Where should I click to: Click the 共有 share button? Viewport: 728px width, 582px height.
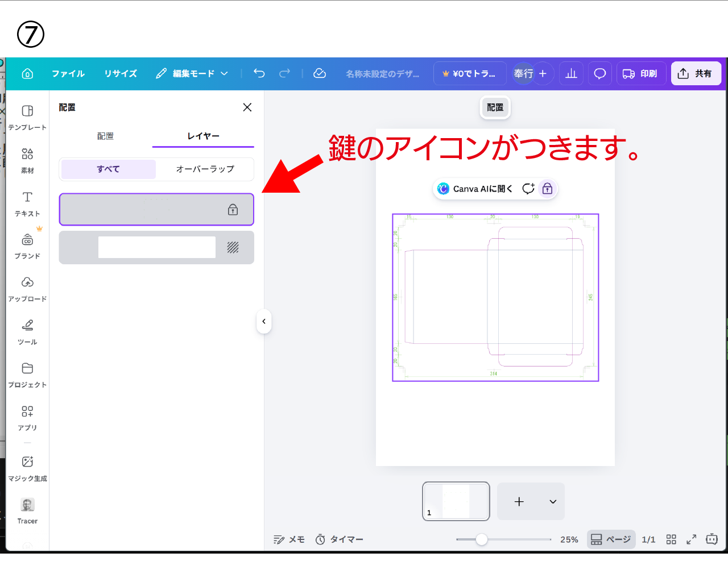click(x=696, y=74)
